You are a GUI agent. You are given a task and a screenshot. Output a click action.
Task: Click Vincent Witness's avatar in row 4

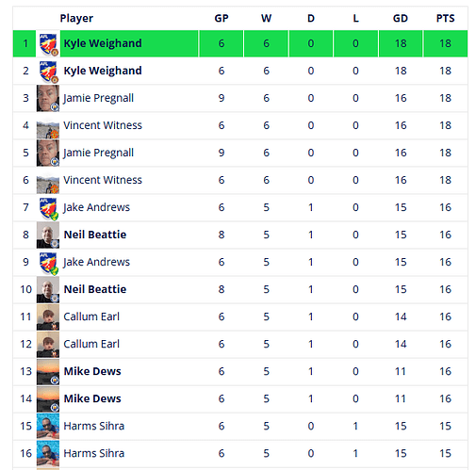[48, 125]
